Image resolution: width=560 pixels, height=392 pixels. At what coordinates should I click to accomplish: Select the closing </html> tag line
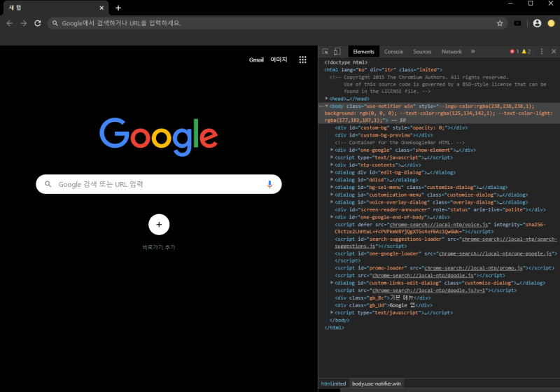point(334,328)
